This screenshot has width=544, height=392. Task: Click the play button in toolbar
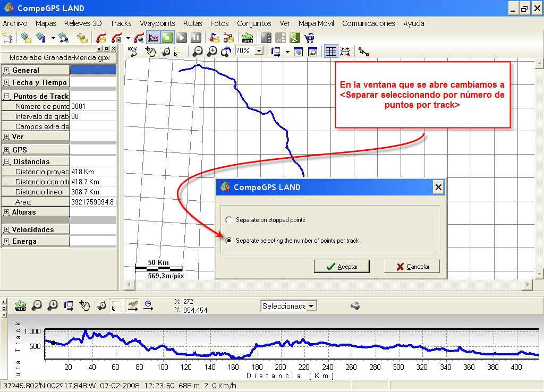click(x=182, y=38)
